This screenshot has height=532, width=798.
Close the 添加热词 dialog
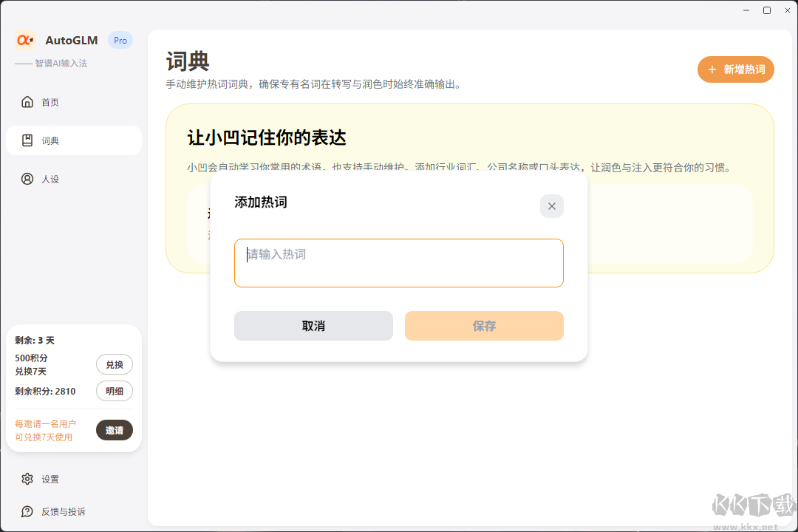pos(552,206)
